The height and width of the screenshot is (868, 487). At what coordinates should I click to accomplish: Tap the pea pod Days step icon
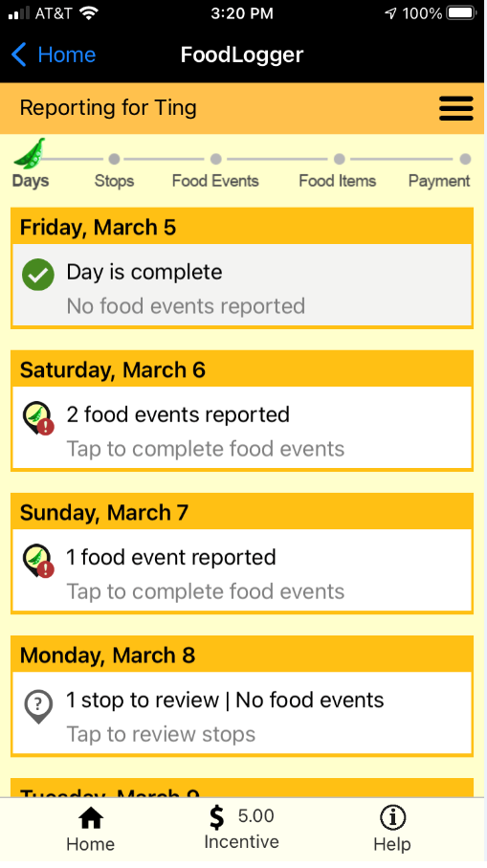click(30, 154)
